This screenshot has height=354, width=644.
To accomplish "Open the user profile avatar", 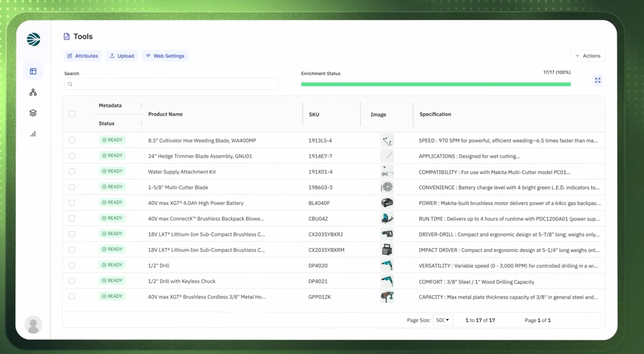I will [x=33, y=325].
